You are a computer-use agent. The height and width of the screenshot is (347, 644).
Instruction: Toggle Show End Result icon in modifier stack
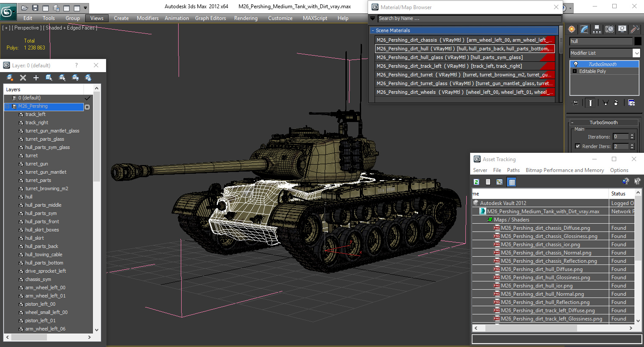tap(591, 103)
